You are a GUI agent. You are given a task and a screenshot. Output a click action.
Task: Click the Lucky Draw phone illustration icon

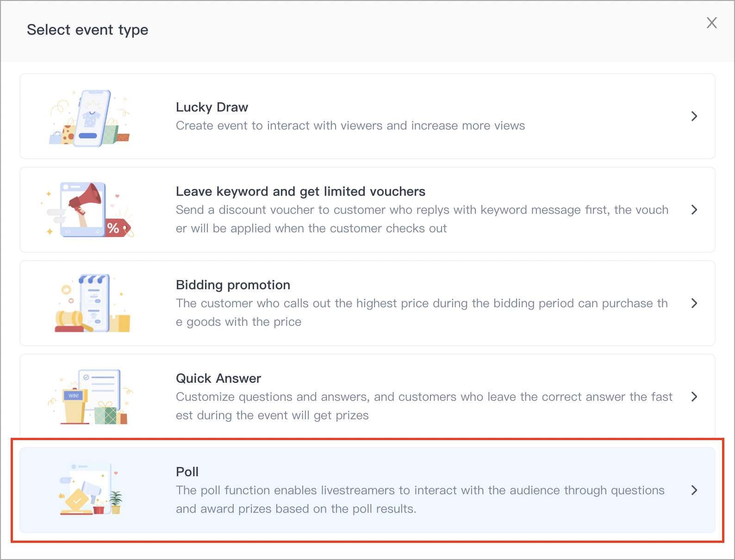pos(90,118)
